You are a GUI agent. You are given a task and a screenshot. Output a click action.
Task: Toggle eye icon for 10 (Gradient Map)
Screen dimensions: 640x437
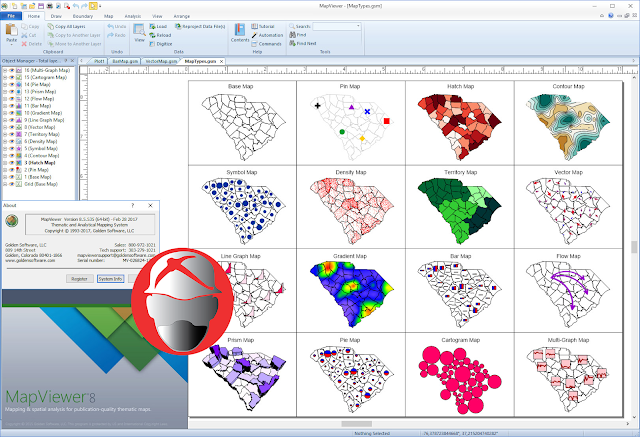12,113
